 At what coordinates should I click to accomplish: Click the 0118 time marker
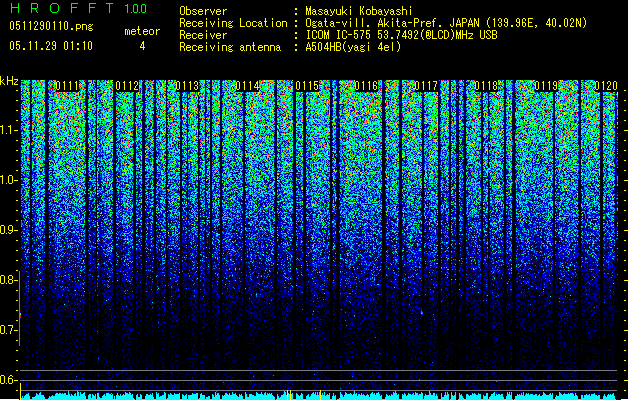[486, 86]
